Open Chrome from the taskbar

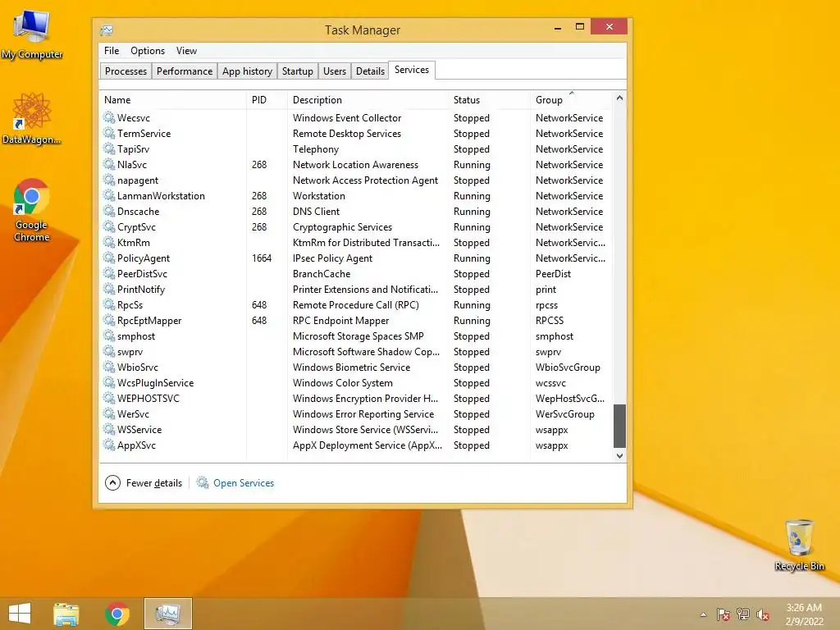116,614
